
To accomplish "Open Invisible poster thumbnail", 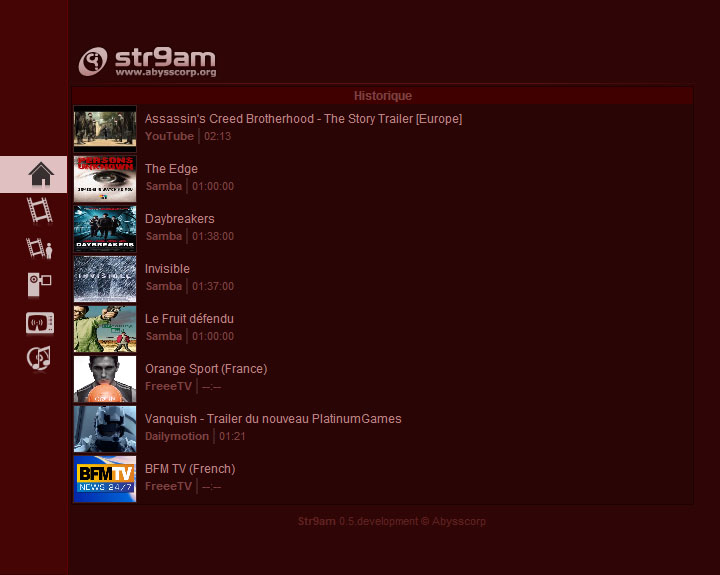I will pyautogui.click(x=105, y=279).
